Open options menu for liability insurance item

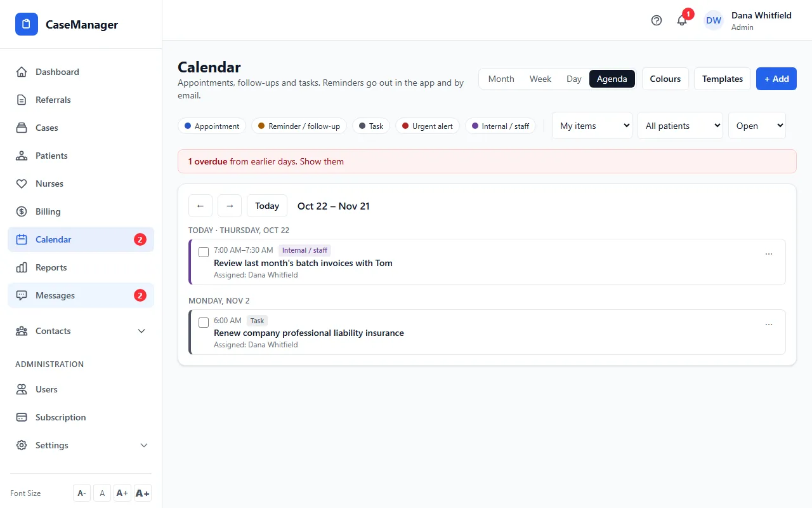(769, 324)
